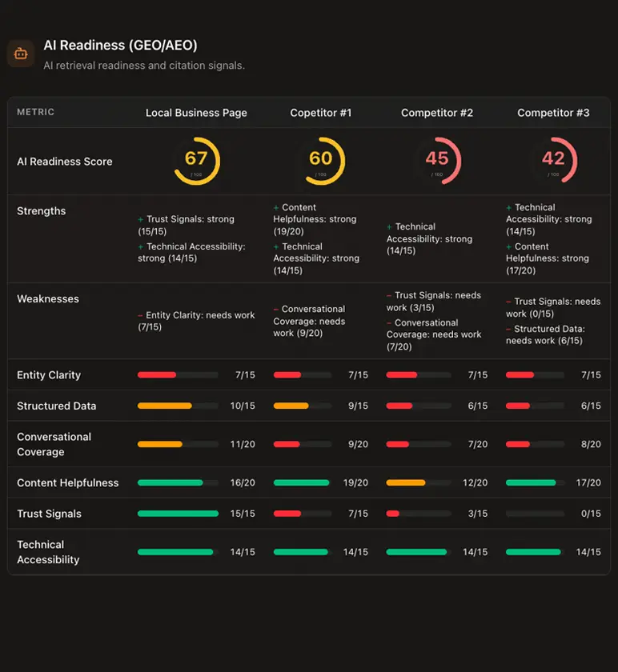Select the Competitor #2 column header
618x672 pixels.
coord(437,113)
